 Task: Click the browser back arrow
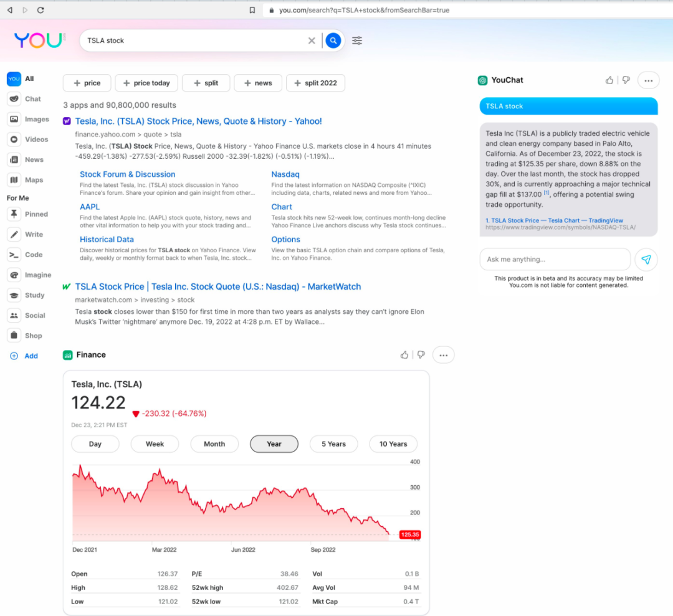(9, 10)
